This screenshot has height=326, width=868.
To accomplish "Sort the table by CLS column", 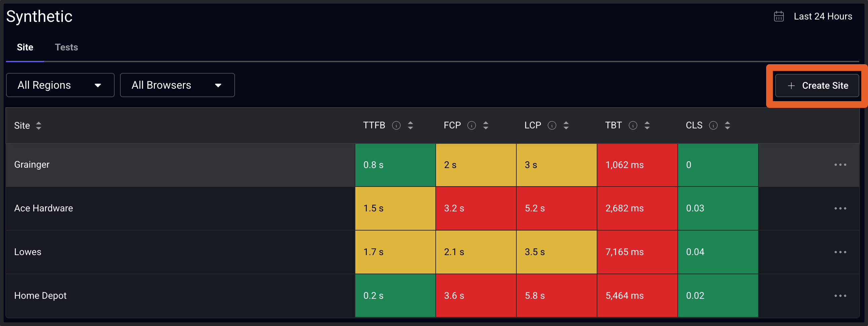I will (x=727, y=125).
